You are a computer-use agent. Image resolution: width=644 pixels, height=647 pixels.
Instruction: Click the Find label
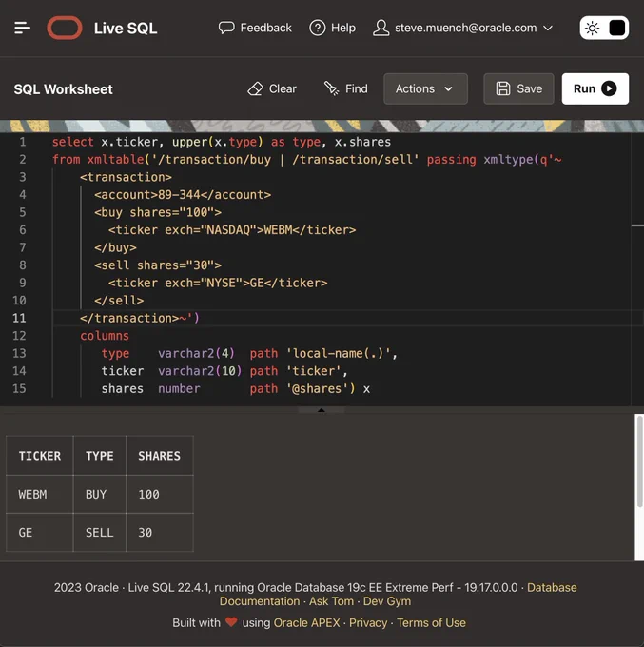click(x=357, y=88)
